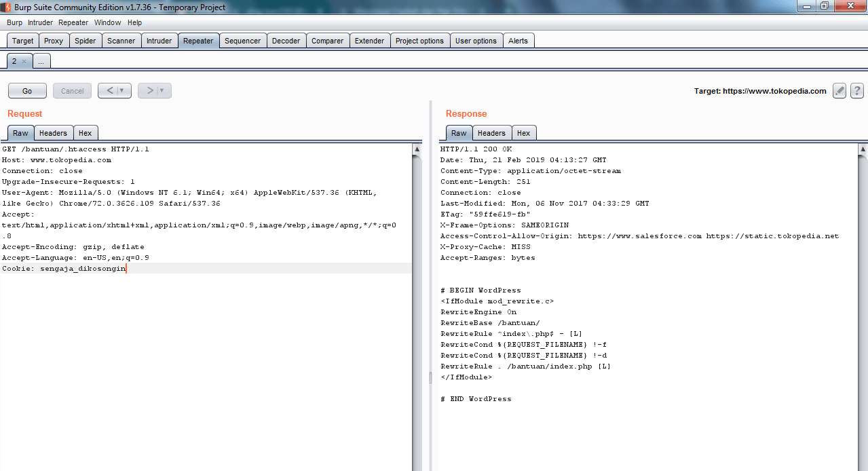The width and height of the screenshot is (868, 471).
Task: Open Repeater help via the question mark icon
Action: (x=856, y=90)
